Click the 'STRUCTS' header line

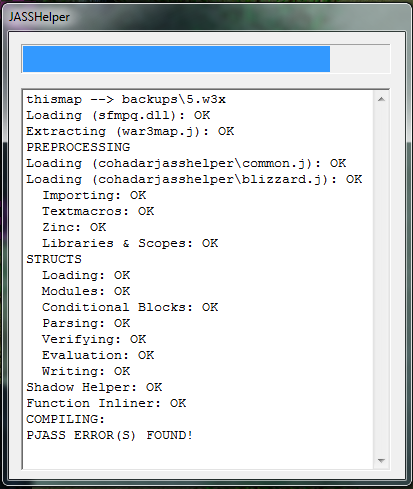tap(54, 259)
